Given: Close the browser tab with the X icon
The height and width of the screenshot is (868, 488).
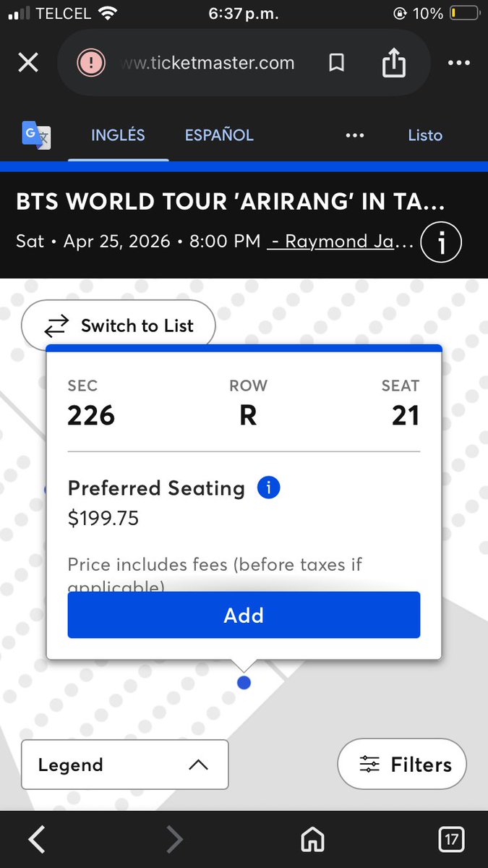Looking at the screenshot, I should 28,63.
